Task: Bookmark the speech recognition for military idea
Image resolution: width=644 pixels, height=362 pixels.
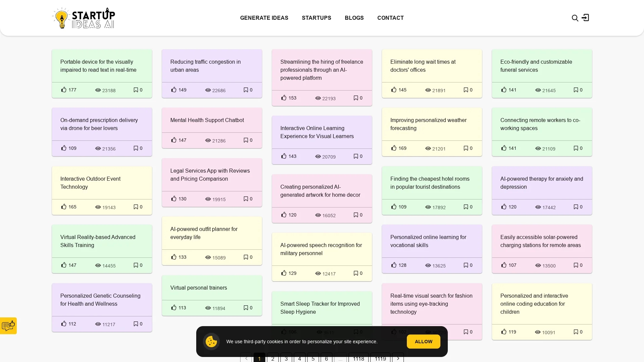Action: [x=356, y=273]
